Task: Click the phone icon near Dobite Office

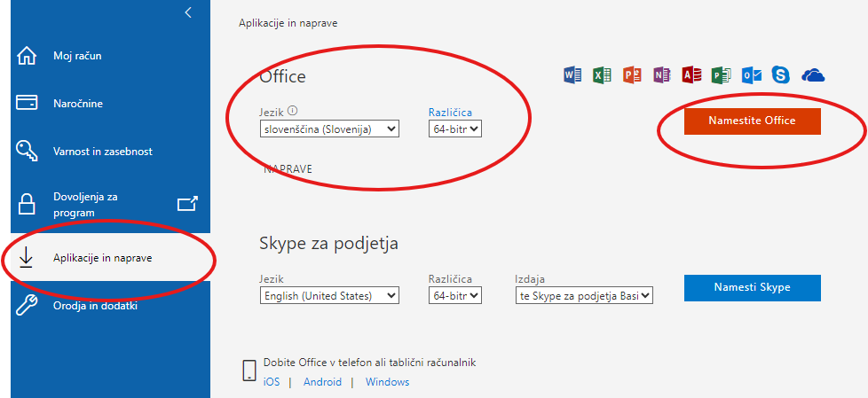Action: click(x=249, y=371)
